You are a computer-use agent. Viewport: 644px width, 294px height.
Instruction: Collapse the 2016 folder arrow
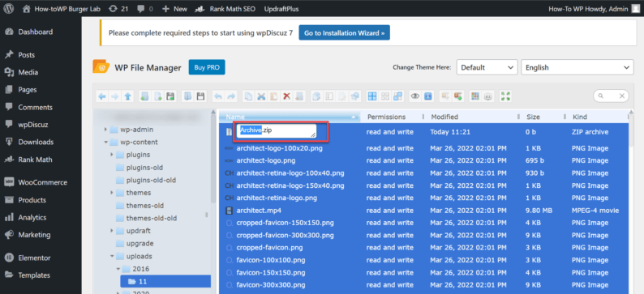tap(118, 269)
